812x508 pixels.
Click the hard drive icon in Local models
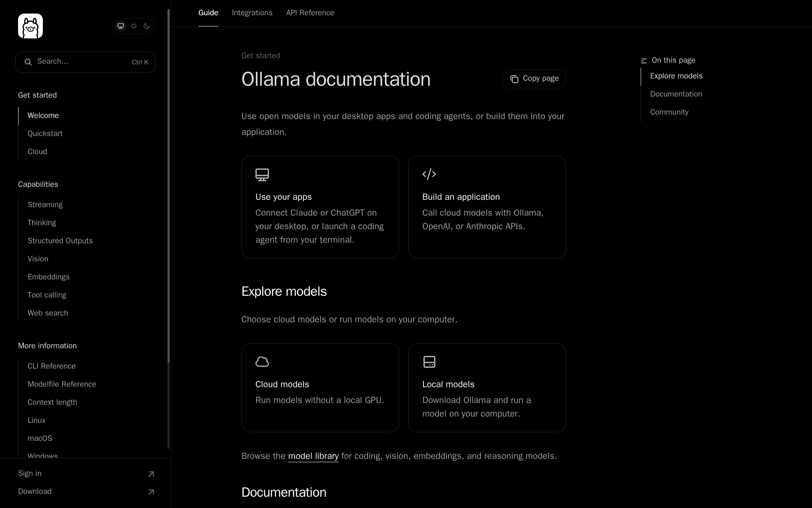(x=429, y=362)
